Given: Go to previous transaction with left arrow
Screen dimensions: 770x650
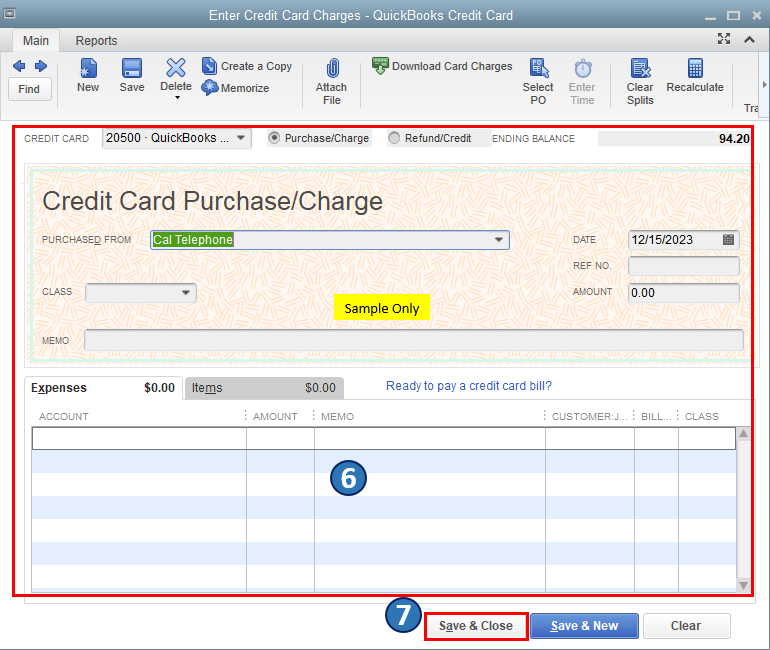Looking at the screenshot, I should click(x=19, y=66).
